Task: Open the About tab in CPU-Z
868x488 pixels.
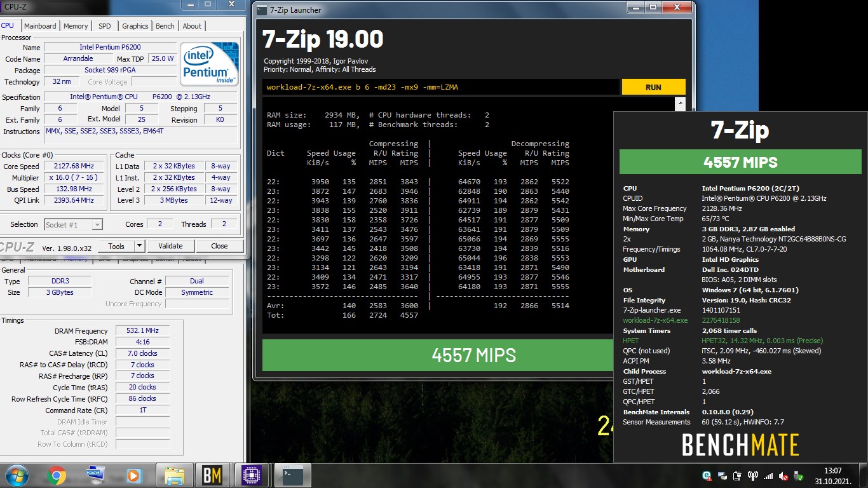Action: tap(192, 26)
